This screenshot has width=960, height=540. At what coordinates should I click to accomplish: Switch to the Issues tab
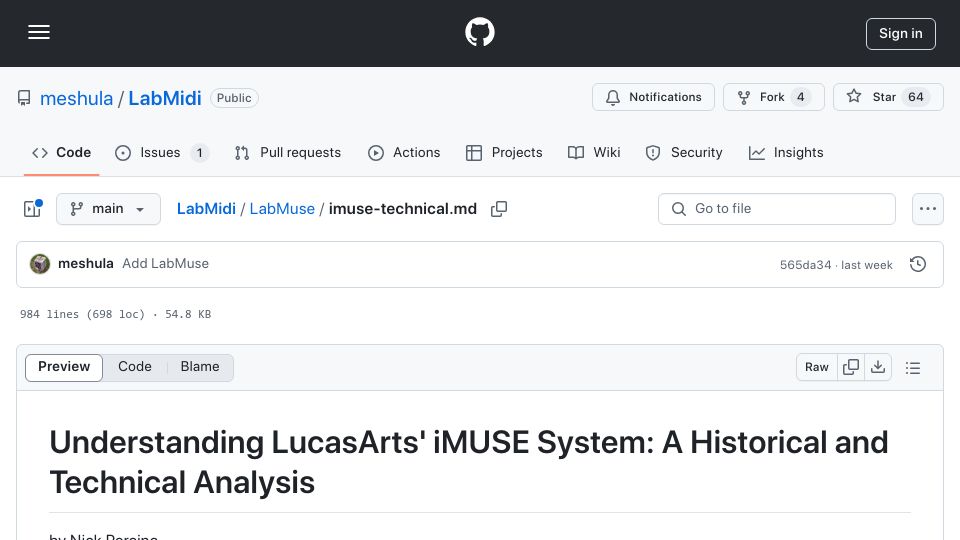coord(162,152)
